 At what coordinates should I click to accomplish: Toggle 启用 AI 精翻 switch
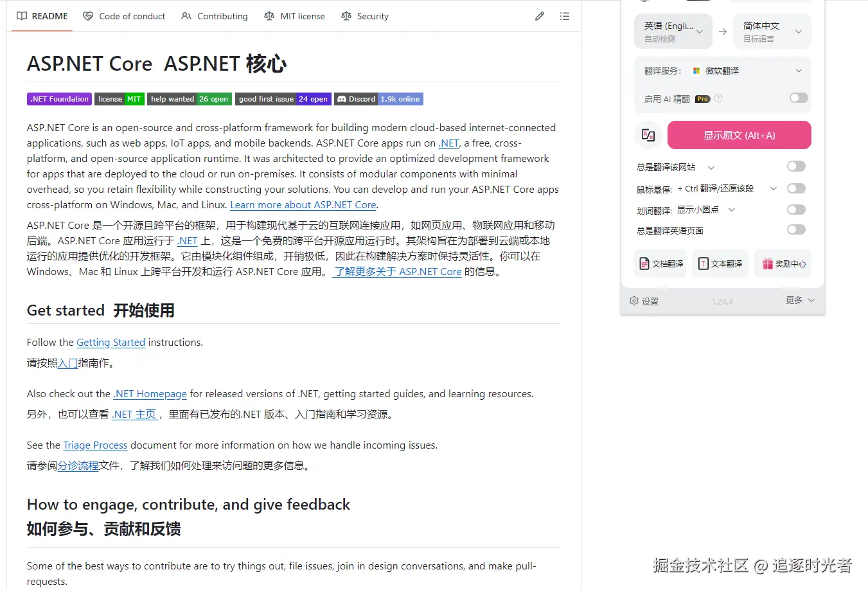pyautogui.click(x=799, y=98)
